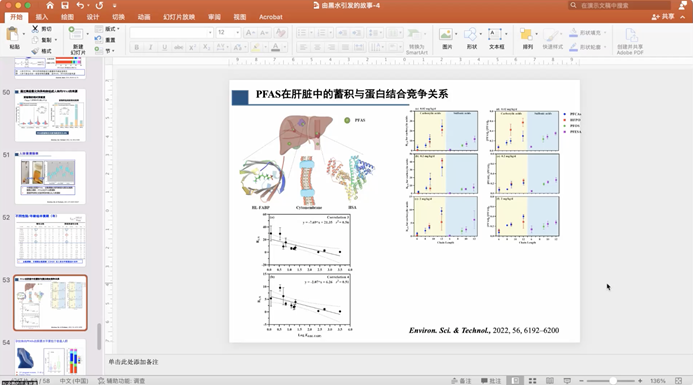Viewport: 693px width, 385px height.
Task: Toggle subscript X₂ formatting
Action: click(x=206, y=47)
